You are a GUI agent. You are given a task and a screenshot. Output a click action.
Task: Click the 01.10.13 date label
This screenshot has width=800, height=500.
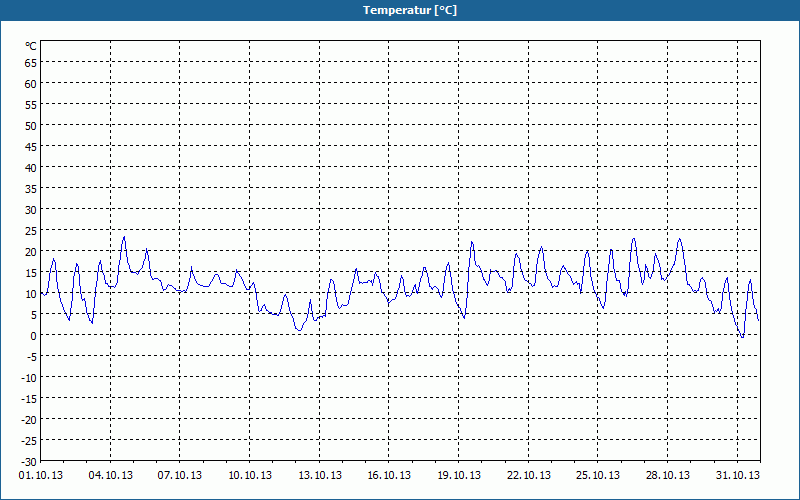click(41, 476)
